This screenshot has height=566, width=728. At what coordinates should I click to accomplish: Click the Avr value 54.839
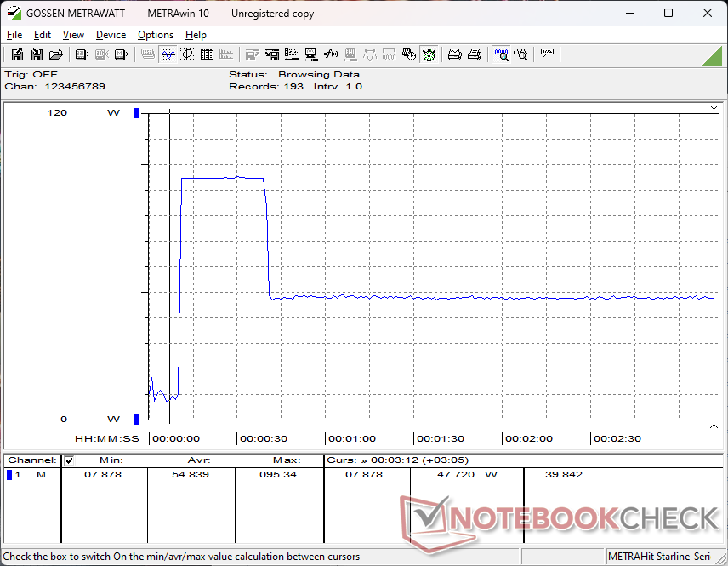point(191,474)
